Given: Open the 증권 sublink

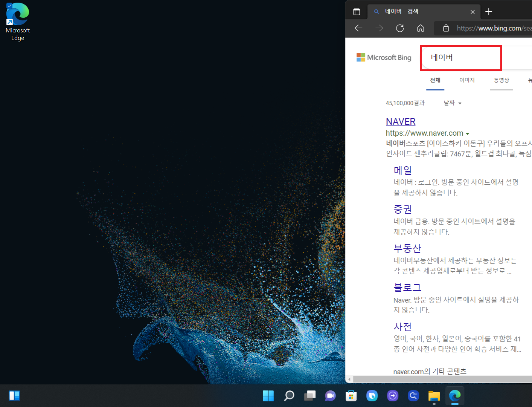Looking at the screenshot, I should point(402,209).
